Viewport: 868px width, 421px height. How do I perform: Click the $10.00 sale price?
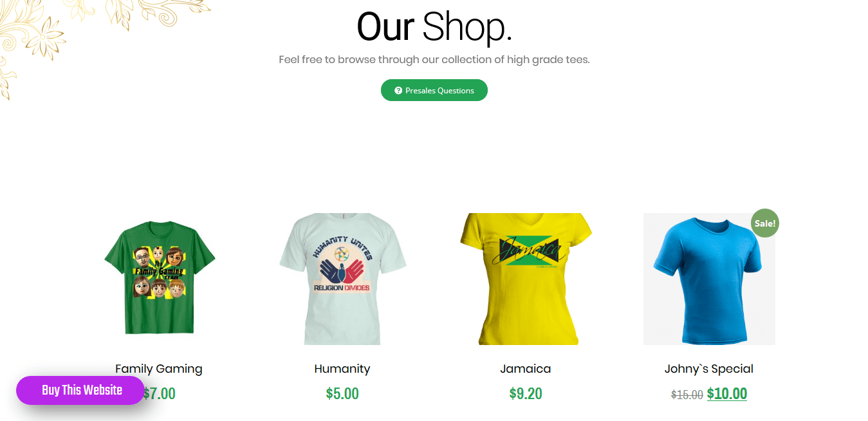(727, 393)
